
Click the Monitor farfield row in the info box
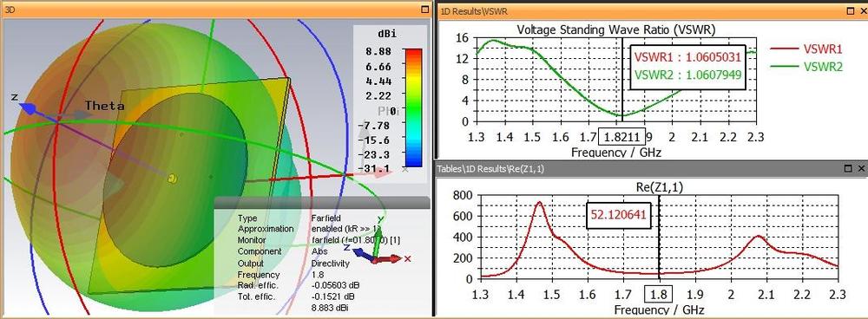tap(319, 240)
